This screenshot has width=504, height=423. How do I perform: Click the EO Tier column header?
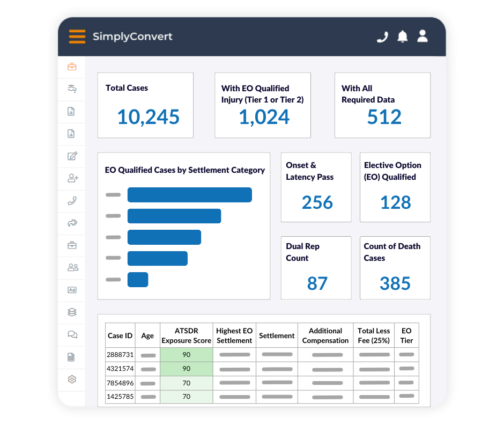pos(406,336)
